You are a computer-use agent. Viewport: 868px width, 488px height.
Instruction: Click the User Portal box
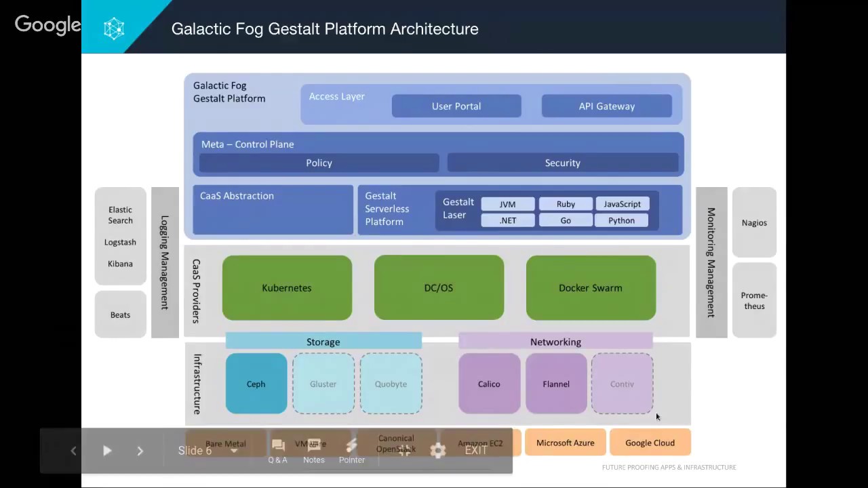456,106
